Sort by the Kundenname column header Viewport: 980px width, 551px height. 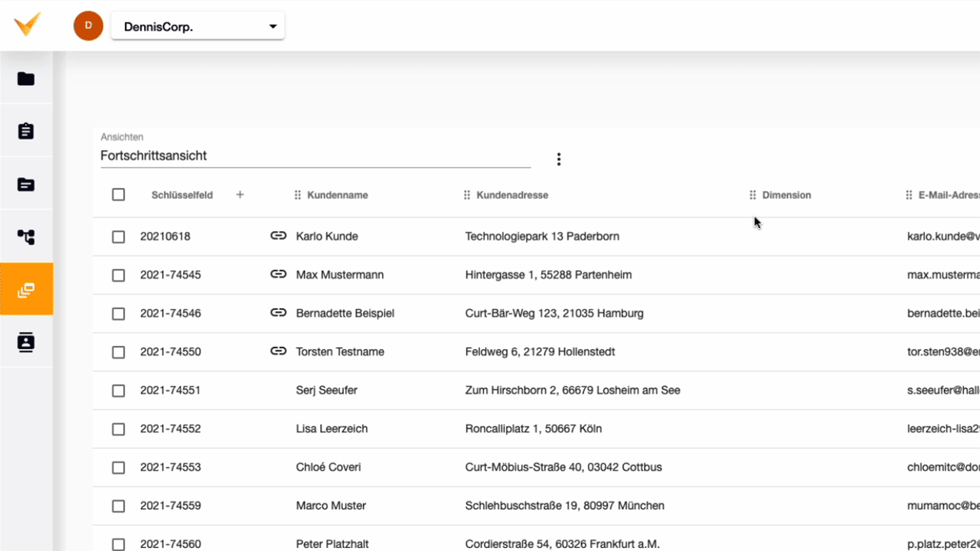point(338,195)
